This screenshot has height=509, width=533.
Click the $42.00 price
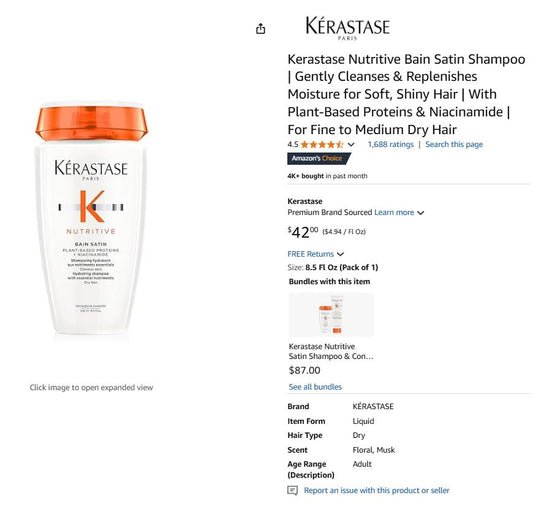[x=303, y=232]
